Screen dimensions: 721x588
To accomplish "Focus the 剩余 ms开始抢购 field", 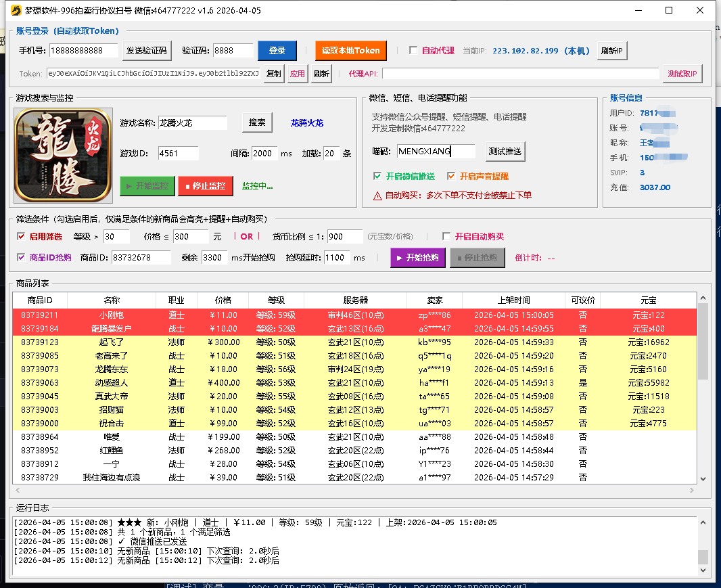I will [214, 258].
